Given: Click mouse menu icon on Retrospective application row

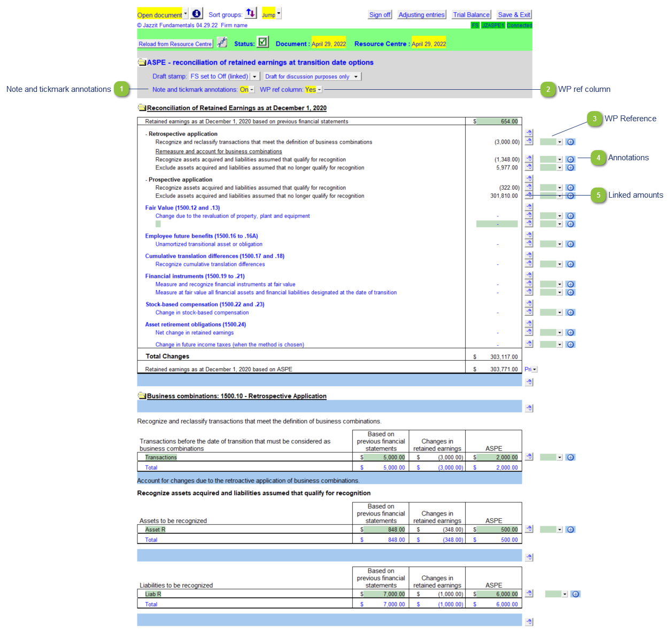Looking at the screenshot, I should tap(529, 133).
